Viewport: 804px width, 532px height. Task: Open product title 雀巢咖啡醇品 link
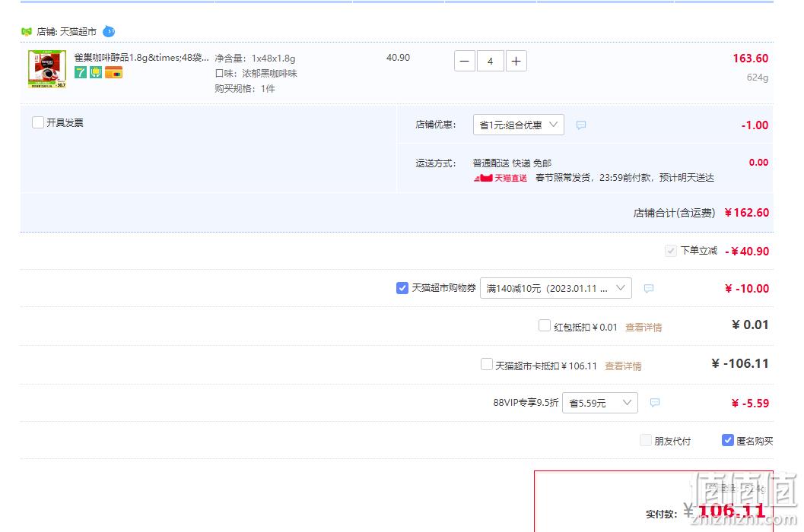141,58
